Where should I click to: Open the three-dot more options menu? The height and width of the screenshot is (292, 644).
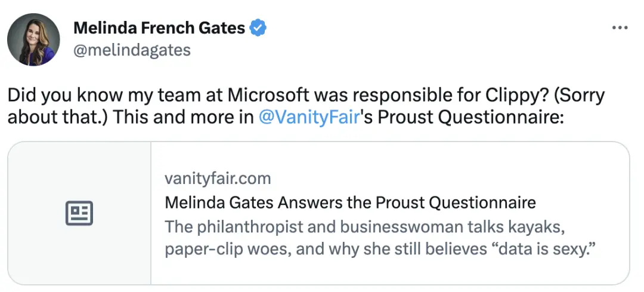tap(620, 28)
